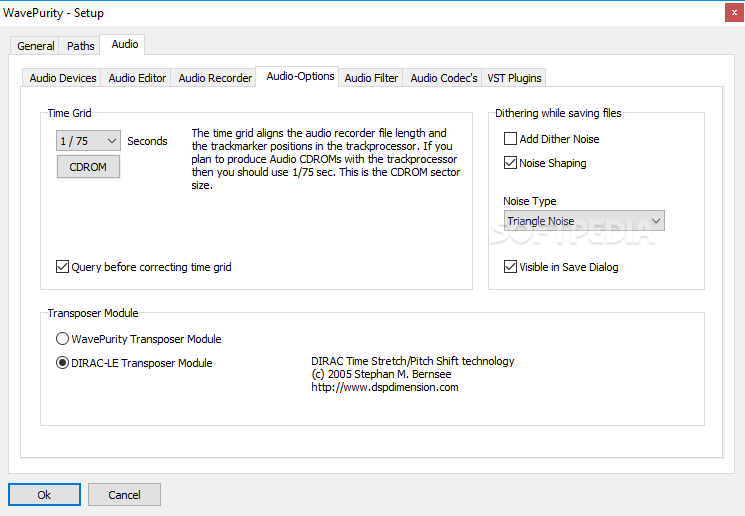Click the Seconds label text
The height and width of the screenshot is (516, 745).
coord(147,141)
